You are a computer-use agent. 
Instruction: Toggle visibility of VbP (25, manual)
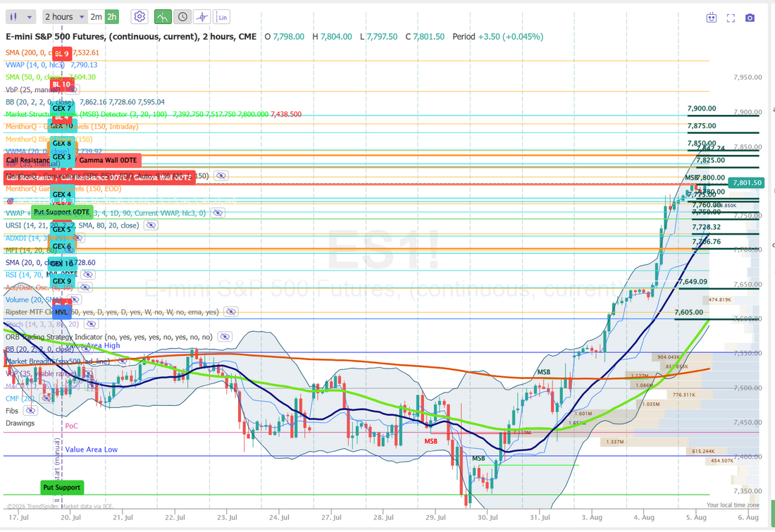pyautogui.click(x=72, y=89)
